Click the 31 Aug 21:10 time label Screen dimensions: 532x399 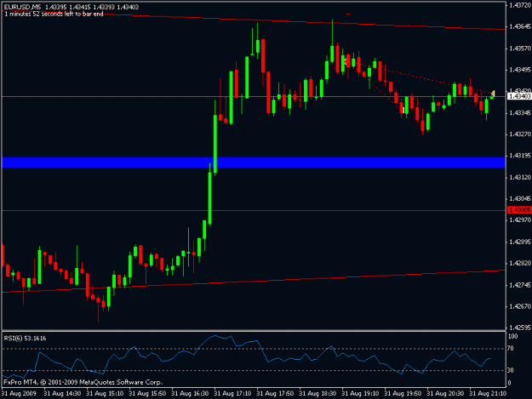tap(489, 394)
